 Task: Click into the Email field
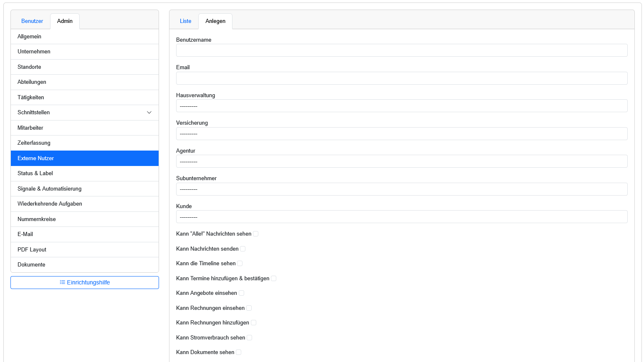point(402,78)
